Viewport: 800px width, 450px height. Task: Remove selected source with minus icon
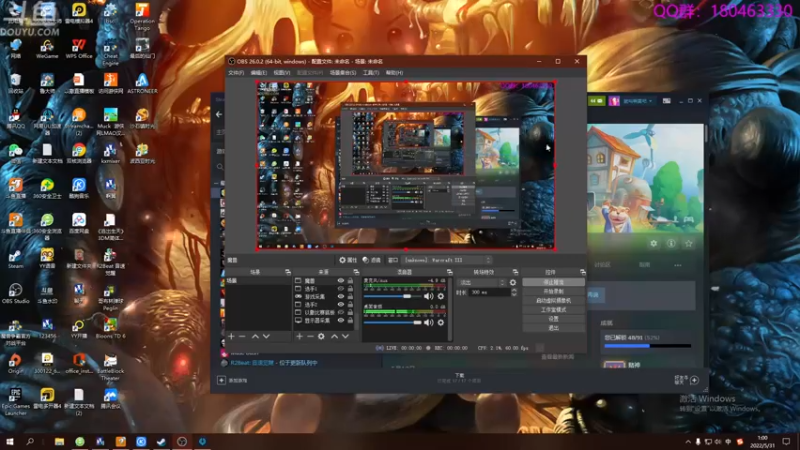pos(310,336)
